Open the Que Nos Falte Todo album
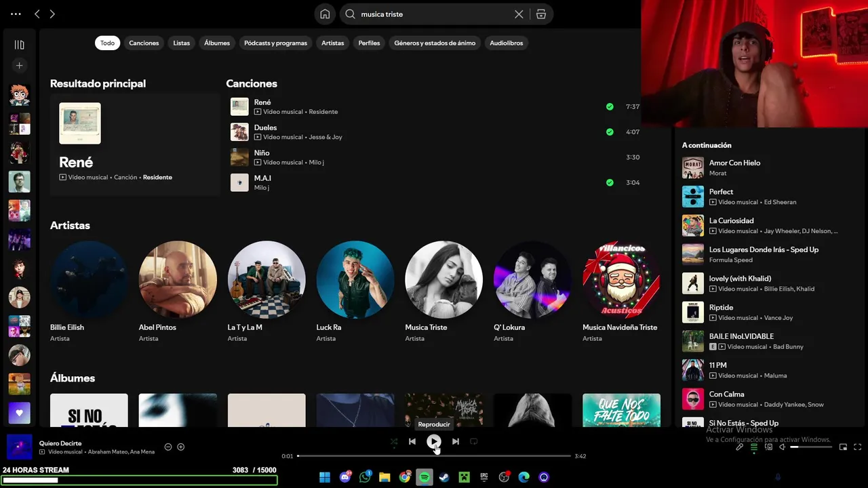Viewport: 868px width, 488px height. pos(621,410)
